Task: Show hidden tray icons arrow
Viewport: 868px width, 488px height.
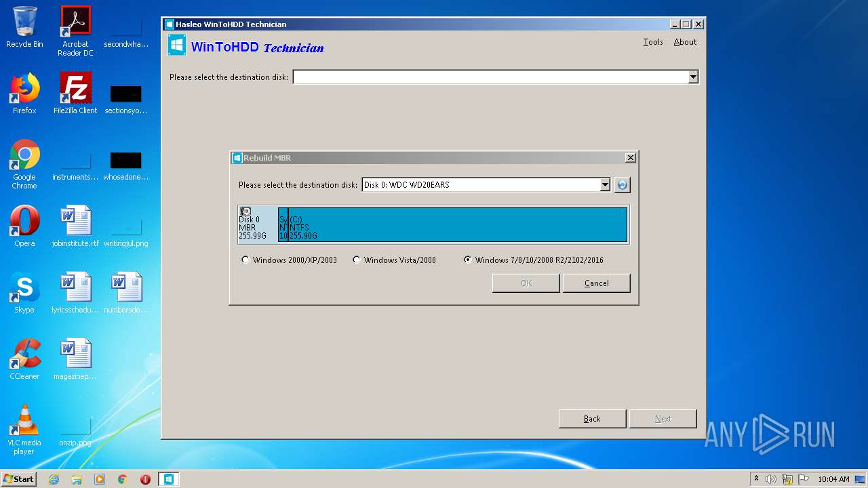Action: pyautogui.click(x=756, y=479)
